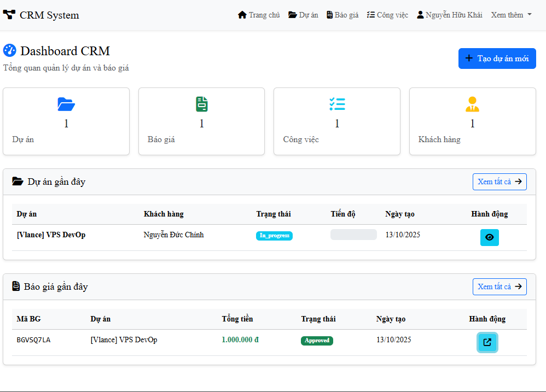Click the Công việc checklist icon card
The width and height of the screenshot is (546, 392).
337,104
